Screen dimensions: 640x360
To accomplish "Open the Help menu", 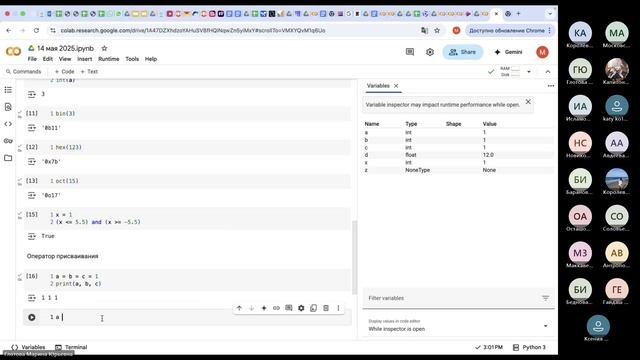I will click(x=151, y=59).
